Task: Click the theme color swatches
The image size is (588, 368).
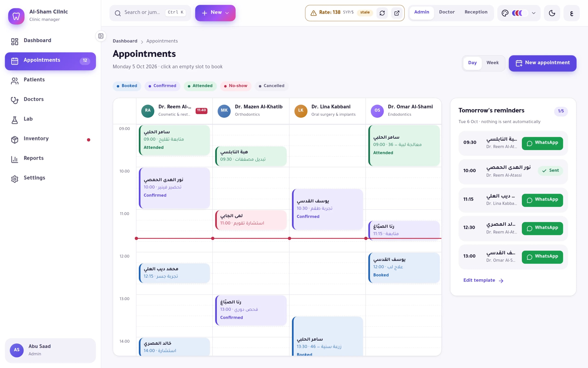Action: [520, 13]
